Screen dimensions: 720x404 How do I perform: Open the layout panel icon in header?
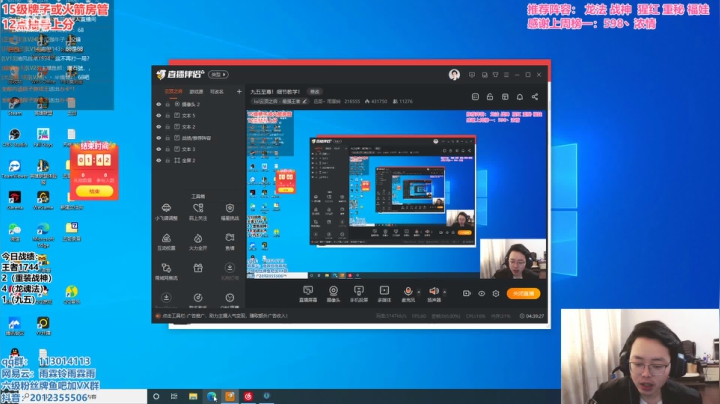coord(505,97)
